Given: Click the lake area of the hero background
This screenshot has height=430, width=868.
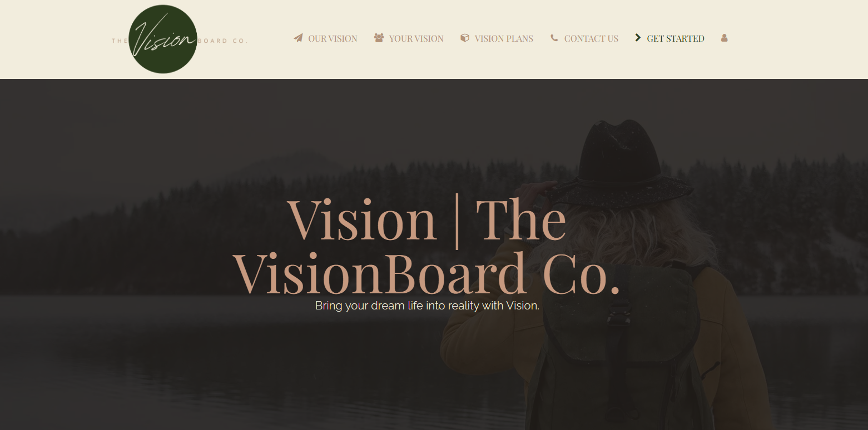Looking at the screenshot, I should coord(222,361).
